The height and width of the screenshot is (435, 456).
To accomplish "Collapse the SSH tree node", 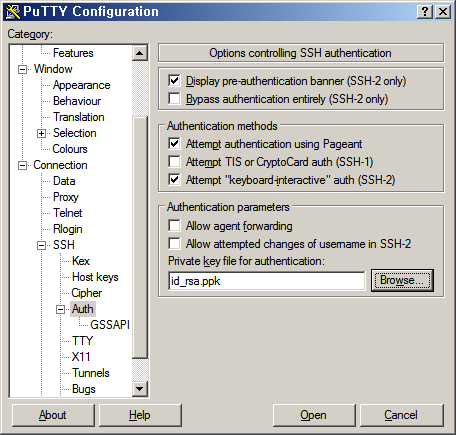I will tap(41, 245).
